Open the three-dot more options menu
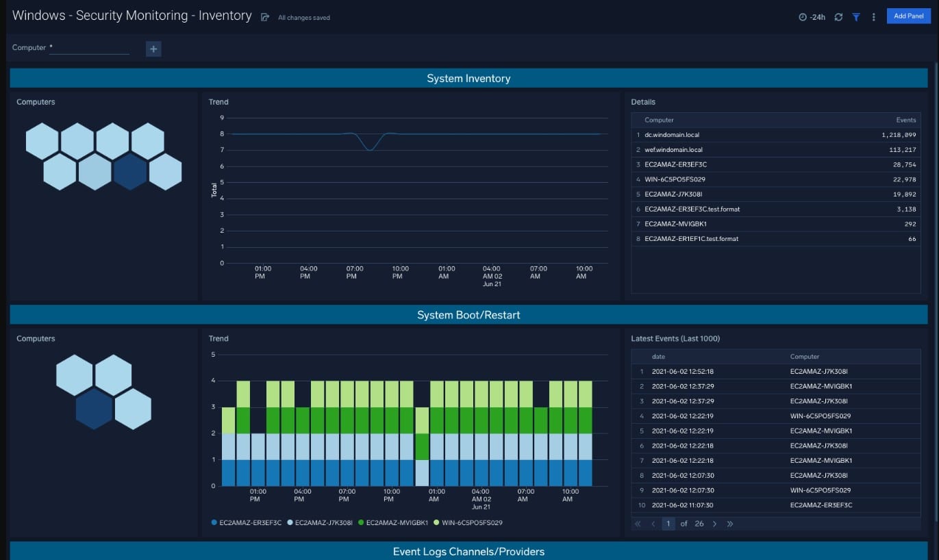Screen dimensions: 939x560 (x=874, y=17)
